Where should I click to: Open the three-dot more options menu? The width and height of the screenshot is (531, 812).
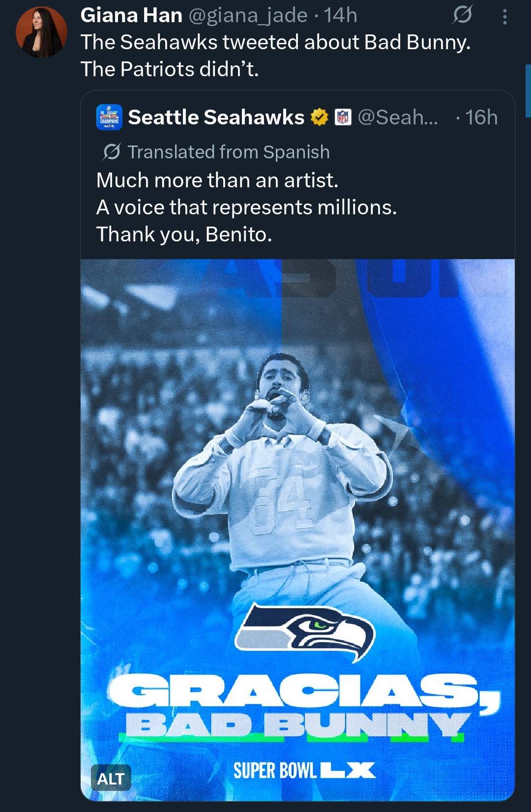[504, 17]
